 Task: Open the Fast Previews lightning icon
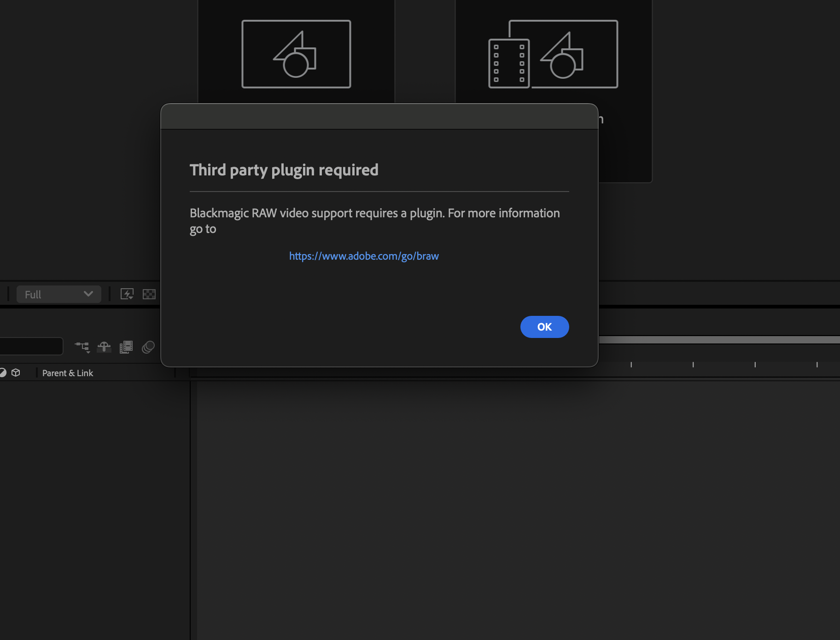tap(127, 294)
